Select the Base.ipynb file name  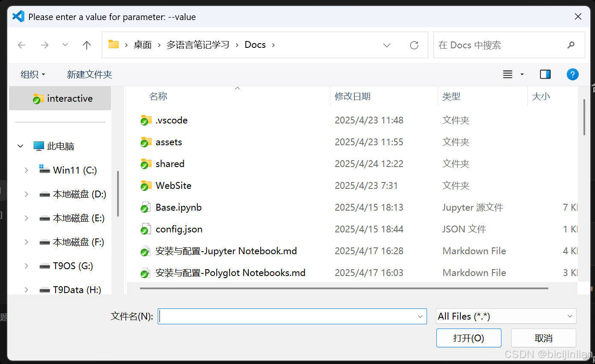click(x=179, y=207)
